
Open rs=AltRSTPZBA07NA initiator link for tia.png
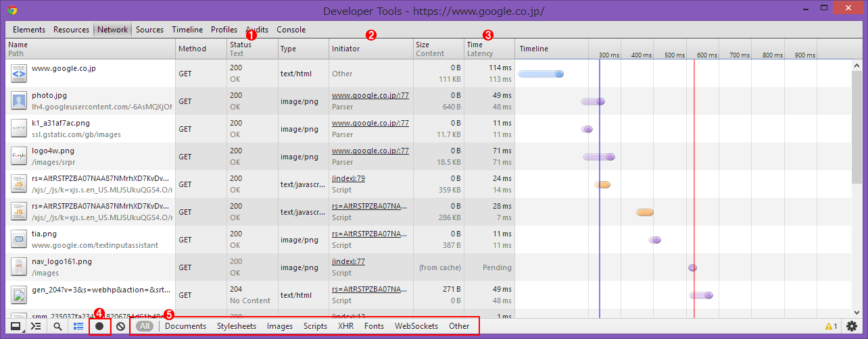[x=370, y=234]
